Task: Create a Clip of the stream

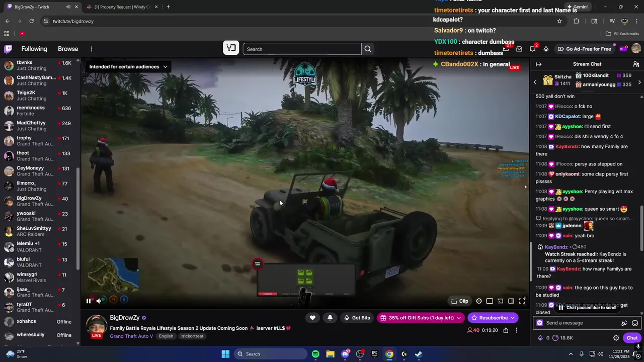Action: pos(460,301)
